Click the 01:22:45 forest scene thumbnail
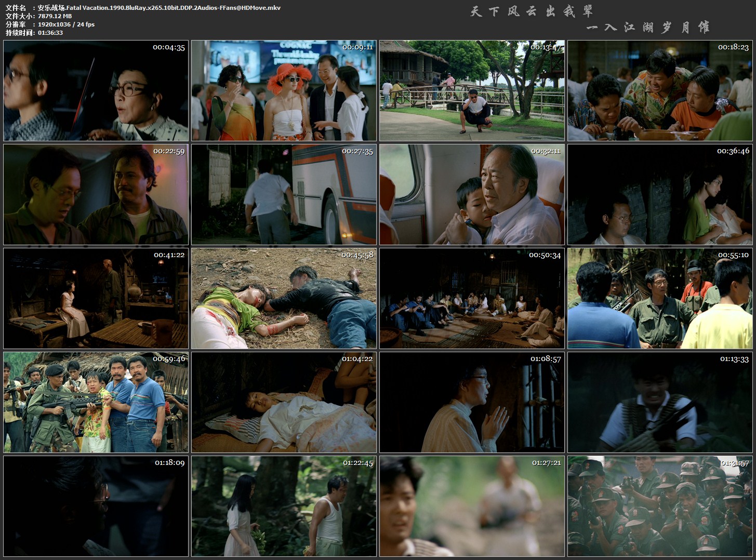 tap(284, 506)
